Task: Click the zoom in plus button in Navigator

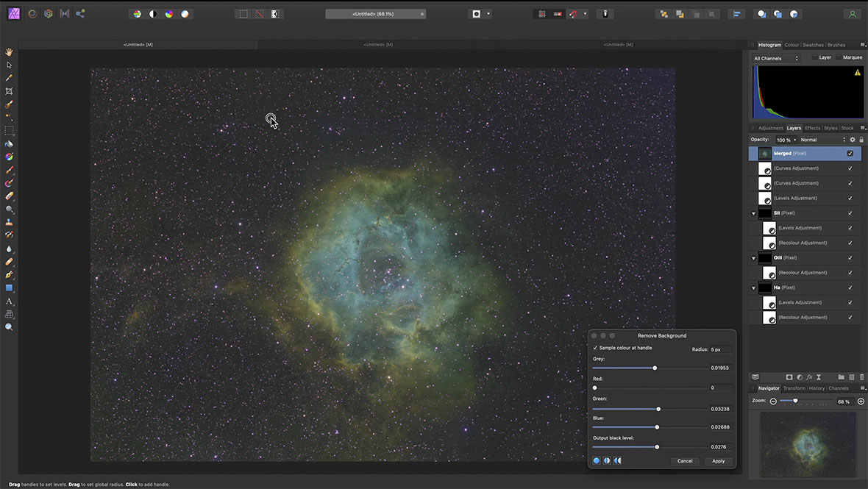Action: 861,401
